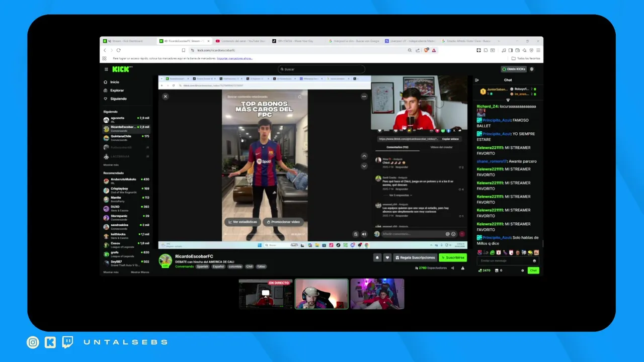Switch to Stream - Kick Dashboard browser tab
This screenshot has width=644, height=362.
tap(128, 41)
